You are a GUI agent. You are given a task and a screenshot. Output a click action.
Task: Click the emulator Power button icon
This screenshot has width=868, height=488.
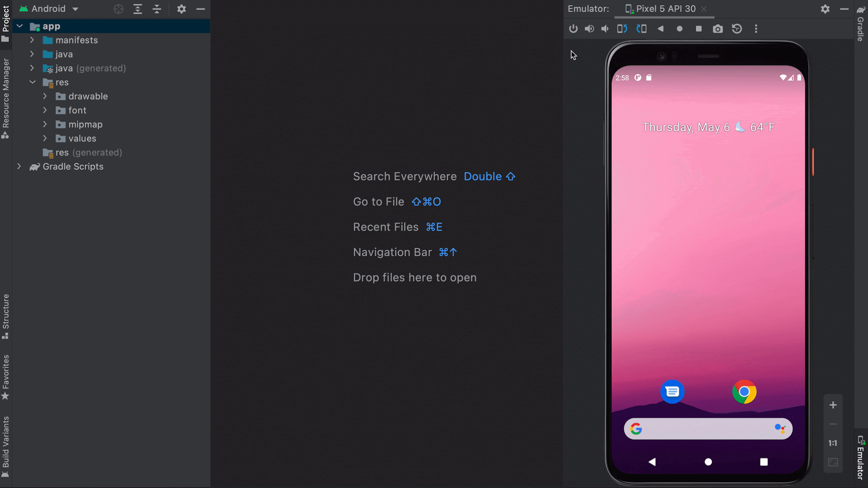[573, 29]
